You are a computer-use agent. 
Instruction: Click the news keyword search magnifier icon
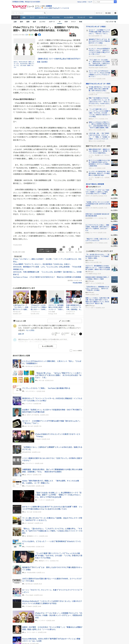pos(45,13)
